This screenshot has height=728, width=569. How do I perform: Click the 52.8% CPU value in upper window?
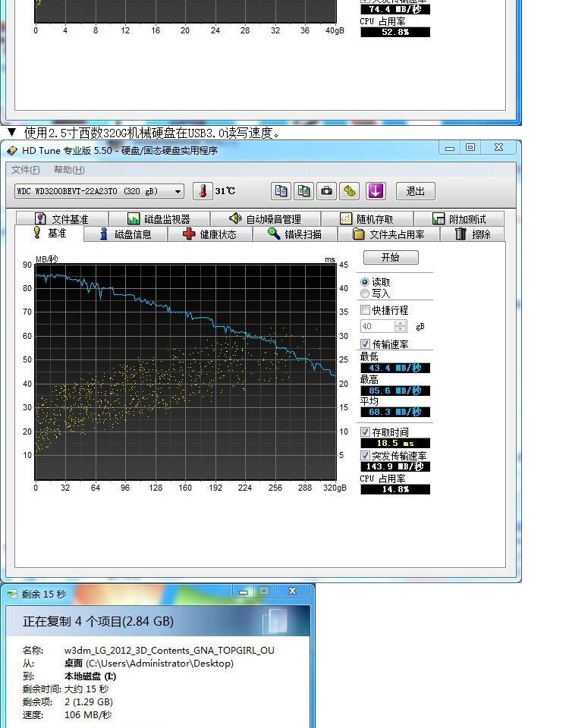(x=395, y=32)
